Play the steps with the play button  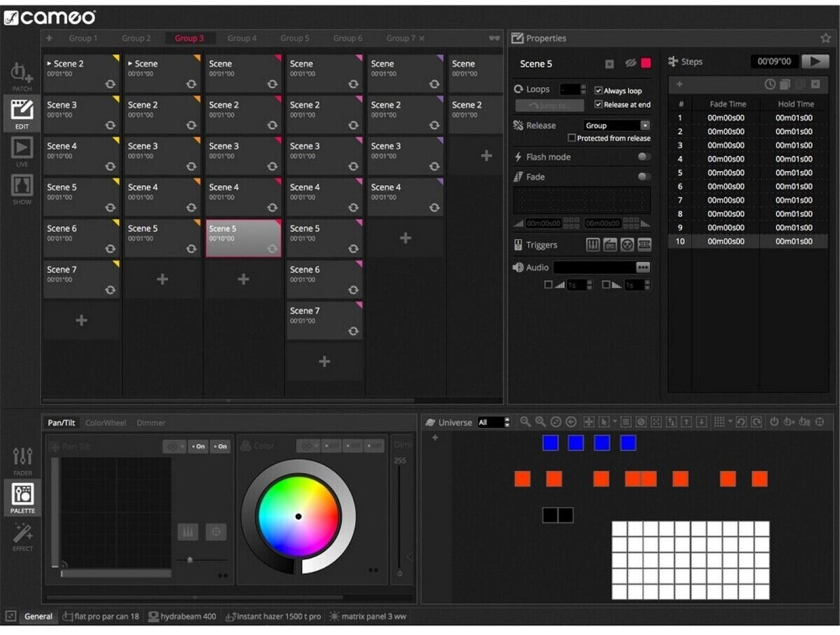click(815, 62)
